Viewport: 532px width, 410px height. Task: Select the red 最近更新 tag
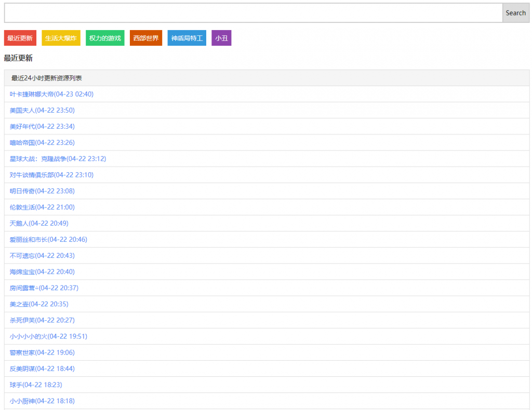[20, 38]
